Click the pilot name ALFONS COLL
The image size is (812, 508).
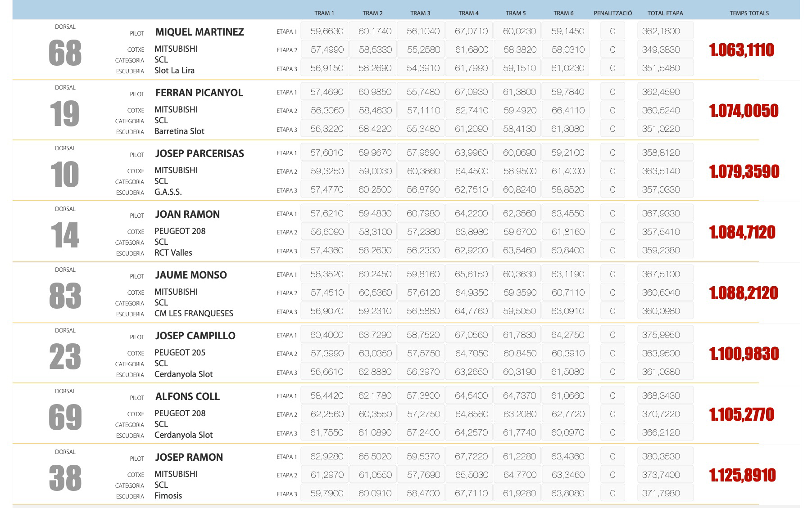(187, 396)
